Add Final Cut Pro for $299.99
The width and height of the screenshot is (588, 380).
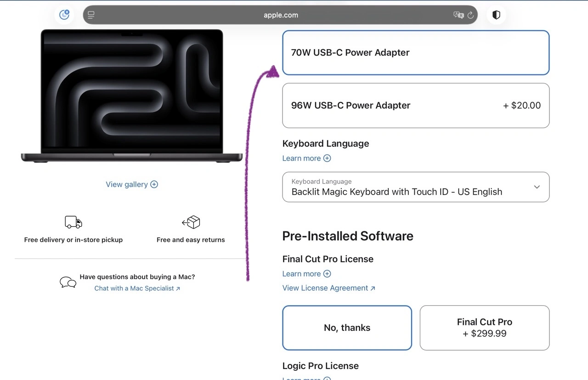pos(484,328)
